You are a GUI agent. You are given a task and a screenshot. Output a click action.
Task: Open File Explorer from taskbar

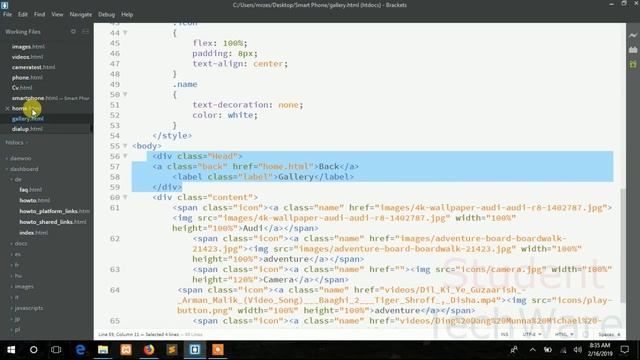pyautogui.click(x=103, y=350)
